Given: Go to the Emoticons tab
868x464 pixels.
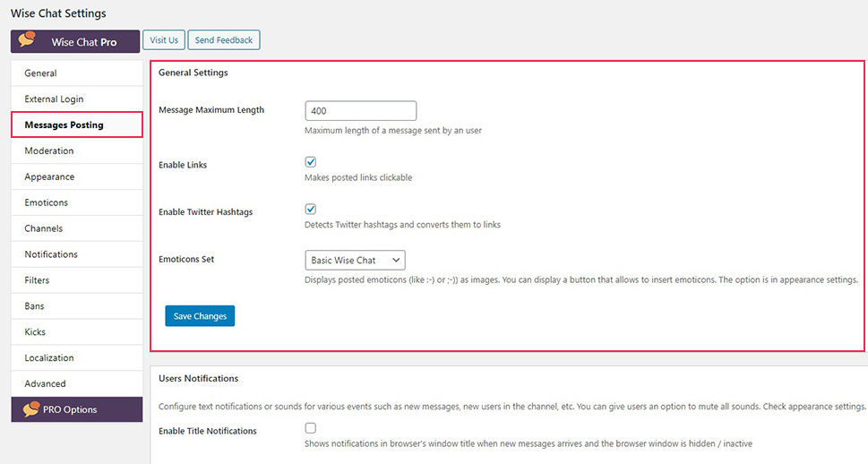Looking at the screenshot, I should click(x=77, y=202).
